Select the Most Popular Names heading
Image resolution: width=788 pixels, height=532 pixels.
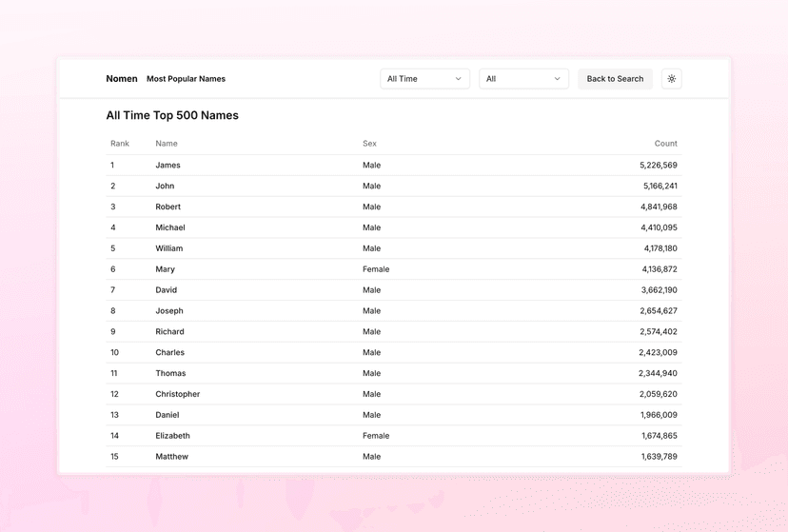(186, 79)
